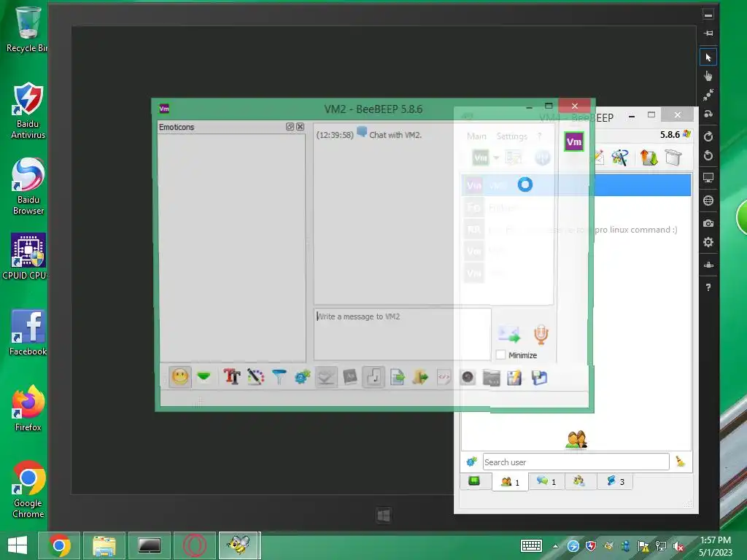Select the highlighted VM2 user row
Screen dimensions: 747x560
pos(576,184)
